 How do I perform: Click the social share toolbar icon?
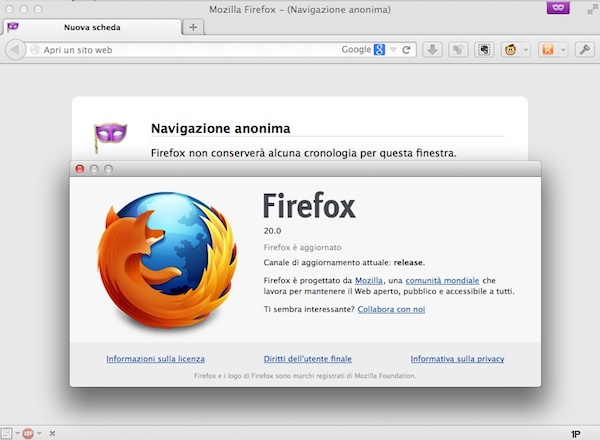[458, 50]
